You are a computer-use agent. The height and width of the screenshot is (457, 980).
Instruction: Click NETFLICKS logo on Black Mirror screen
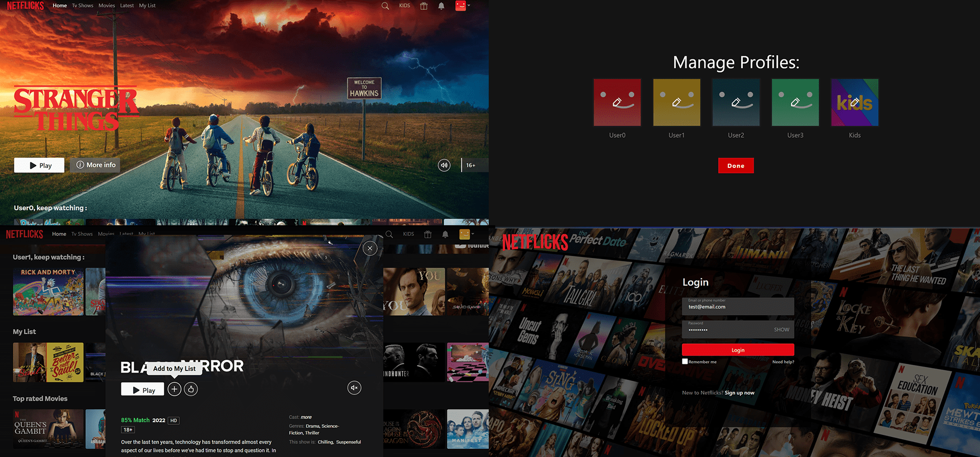[x=25, y=234]
